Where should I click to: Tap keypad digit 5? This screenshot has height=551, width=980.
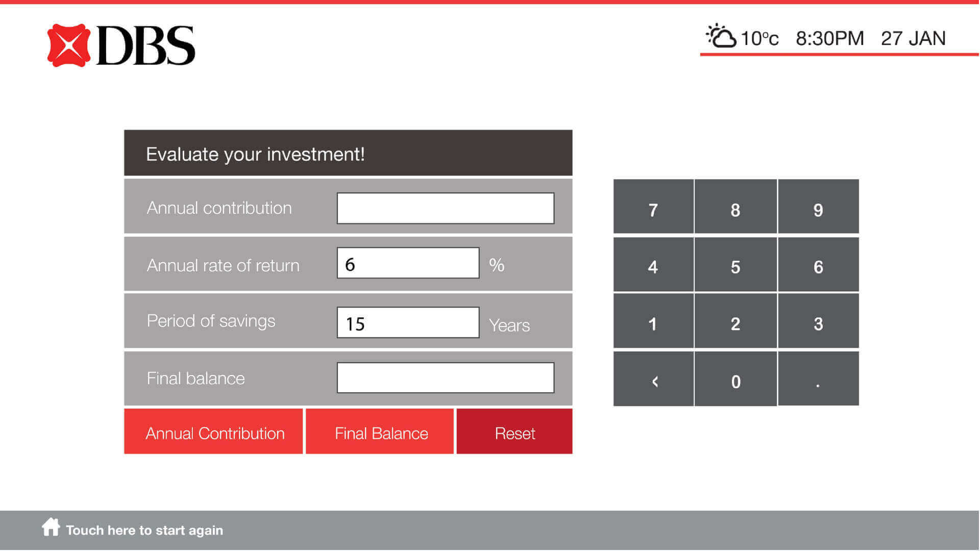click(x=735, y=266)
